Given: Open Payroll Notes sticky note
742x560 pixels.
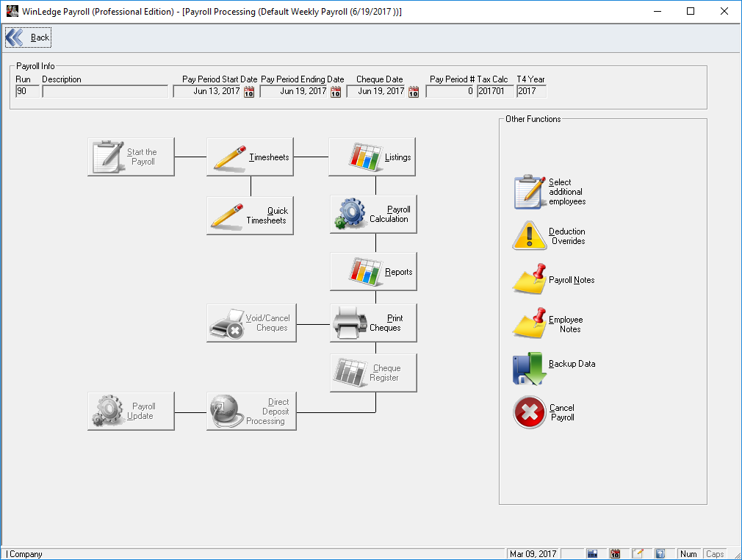Looking at the screenshot, I should pos(530,280).
